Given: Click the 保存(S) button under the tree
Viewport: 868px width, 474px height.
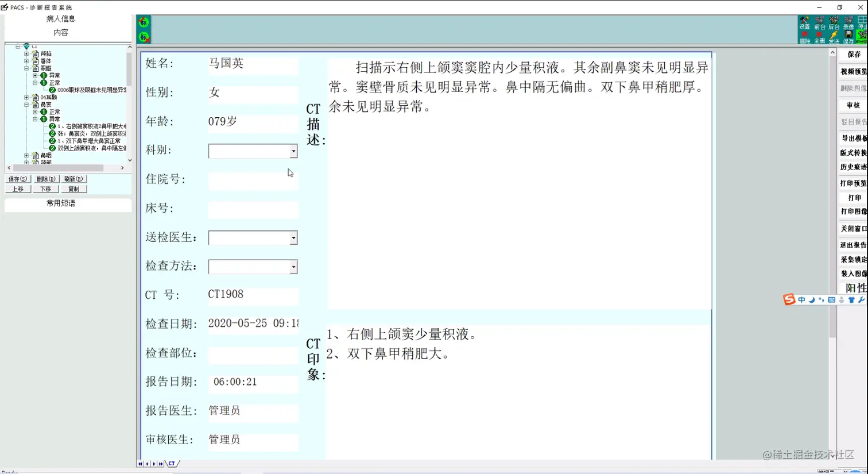Looking at the screenshot, I should [x=18, y=179].
